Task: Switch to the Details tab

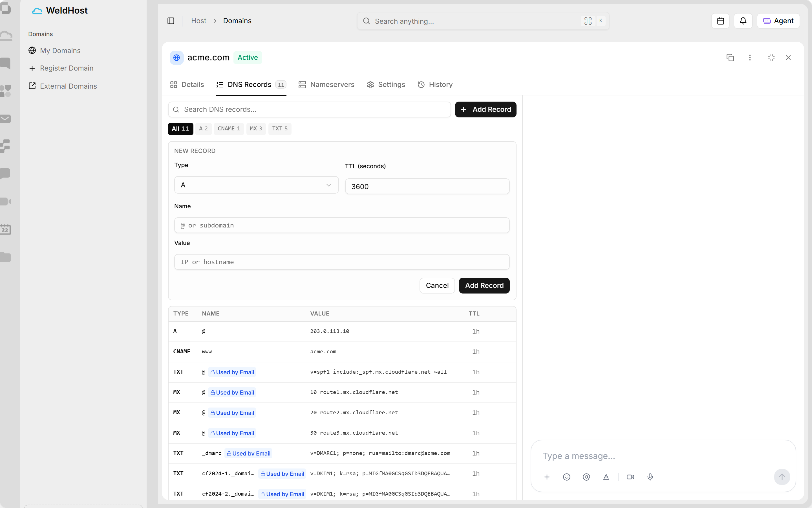Action: point(187,85)
